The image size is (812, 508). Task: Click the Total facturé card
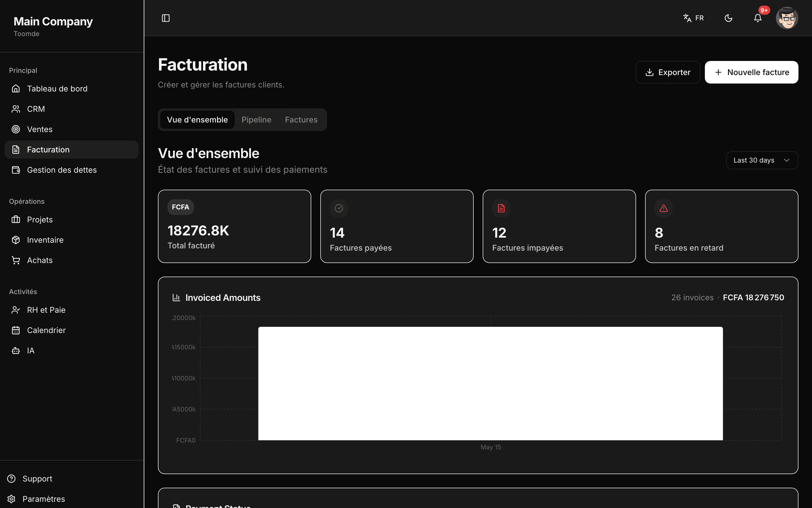pyautogui.click(x=235, y=226)
